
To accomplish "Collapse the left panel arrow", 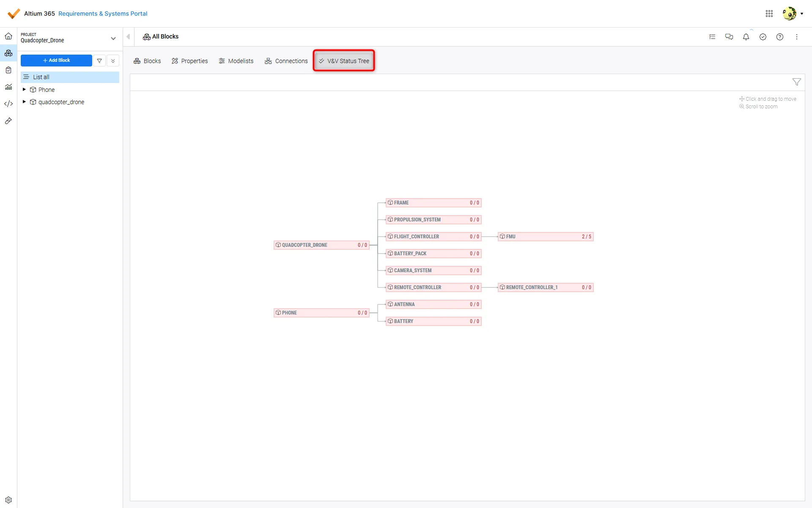I will pyautogui.click(x=128, y=37).
